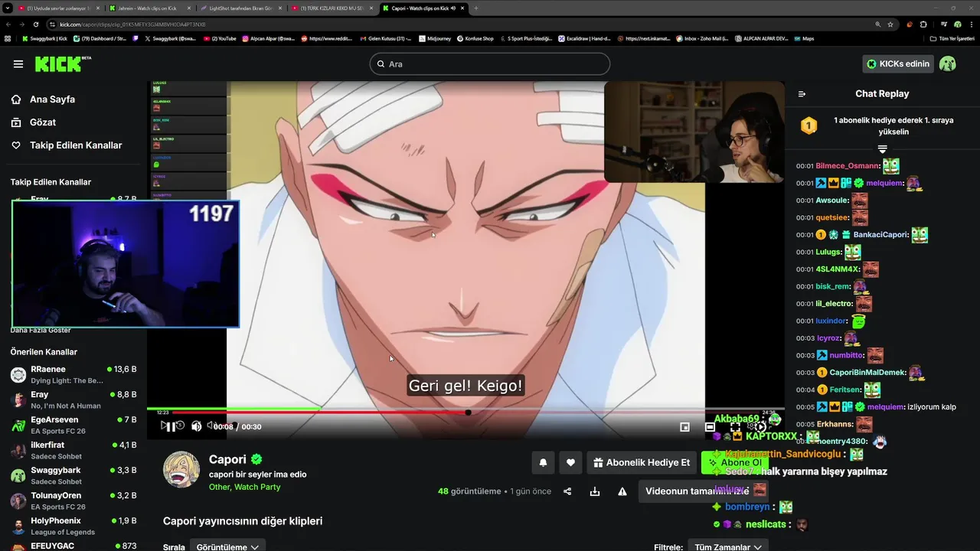Go back in browser history
This screenshot has height=551, width=980.
click(8, 24)
